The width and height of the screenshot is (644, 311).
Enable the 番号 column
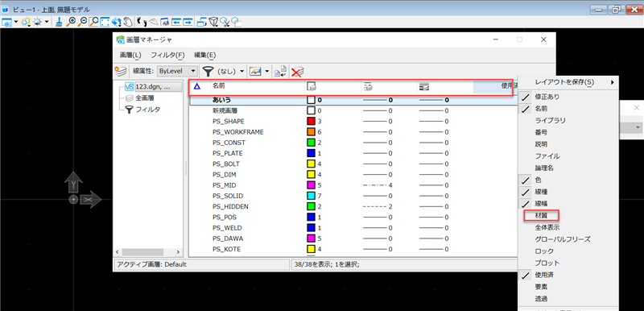tap(540, 132)
